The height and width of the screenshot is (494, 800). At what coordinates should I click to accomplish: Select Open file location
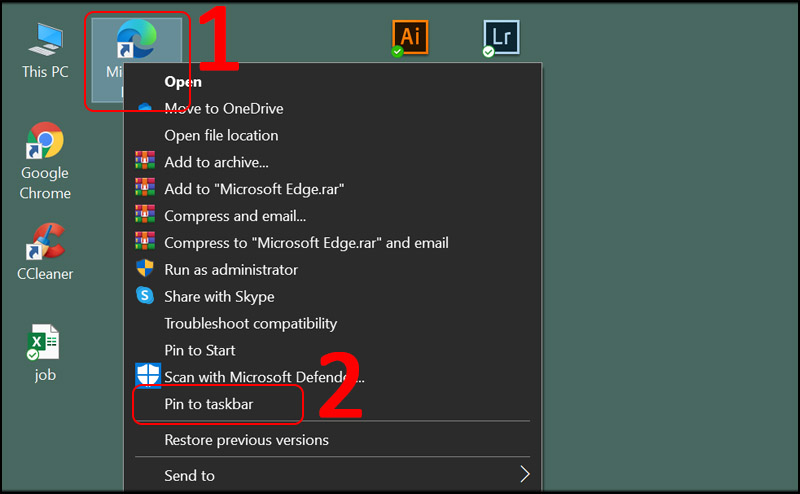(221, 135)
